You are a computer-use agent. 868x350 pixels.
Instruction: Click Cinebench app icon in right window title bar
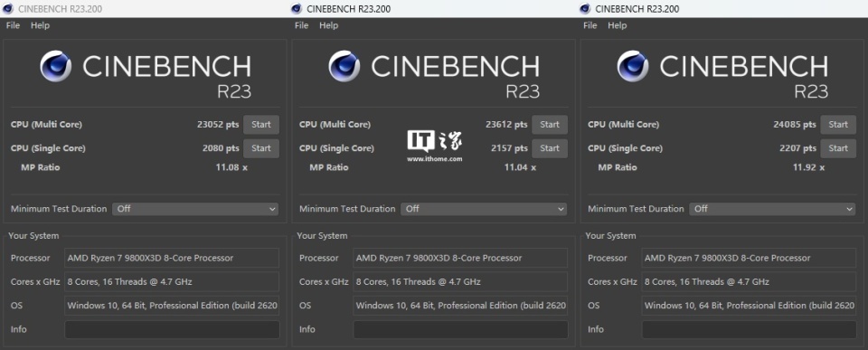585,9
